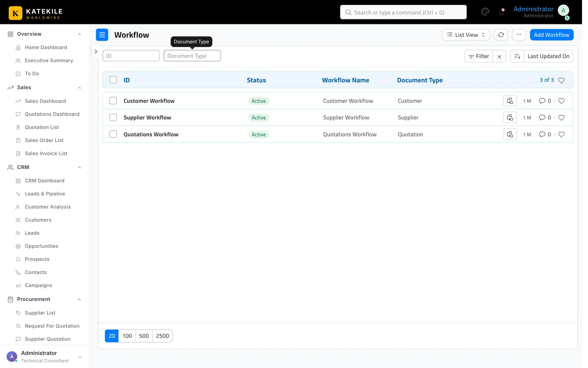Set page size to 20
This screenshot has height=368, width=588.
tap(112, 336)
